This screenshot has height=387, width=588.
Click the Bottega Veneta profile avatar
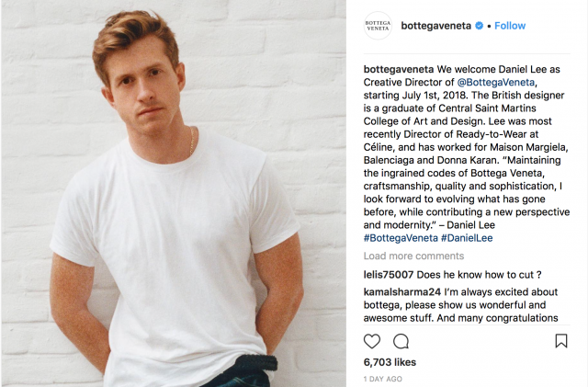pyautogui.click(x=378, y=25)
